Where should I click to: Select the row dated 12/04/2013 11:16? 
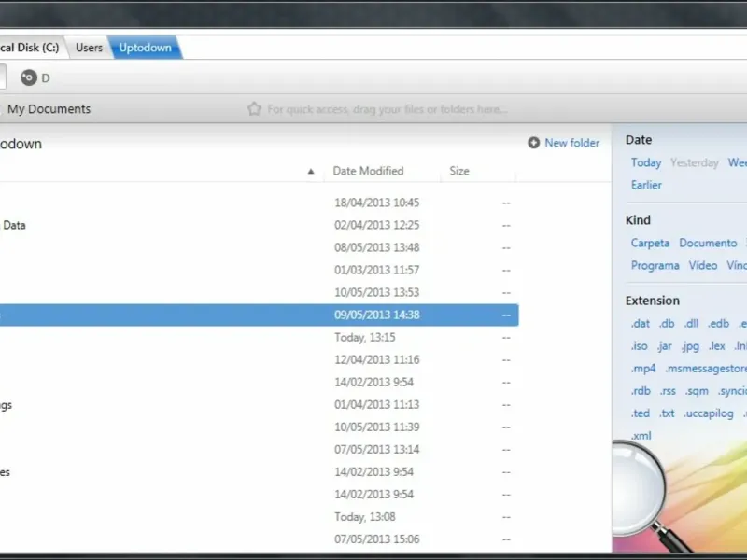point(260,359)
